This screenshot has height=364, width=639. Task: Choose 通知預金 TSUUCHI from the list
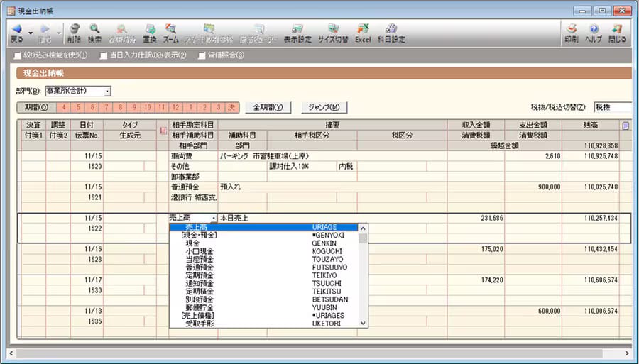pyautogui.click(x=263, y=283)
